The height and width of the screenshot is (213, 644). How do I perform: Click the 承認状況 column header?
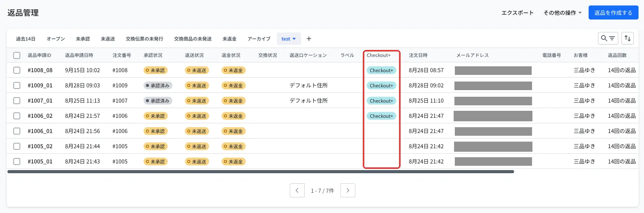click(153, 55)
